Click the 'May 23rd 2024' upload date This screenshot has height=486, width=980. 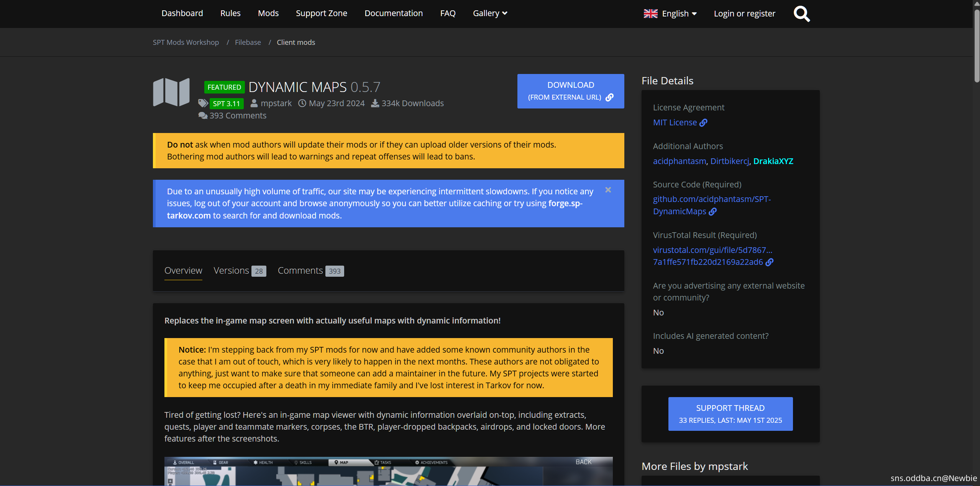pyautogui.click(x=337, y=103)
